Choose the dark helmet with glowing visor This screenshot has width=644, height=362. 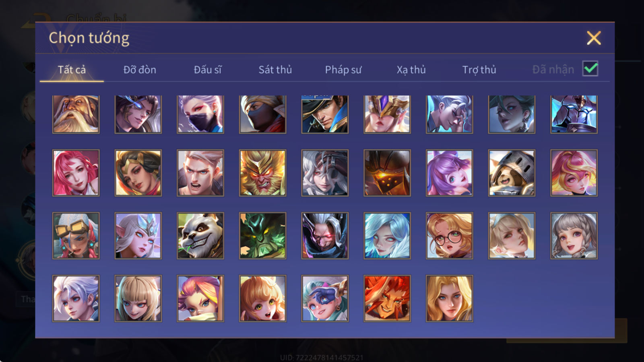click(387, 173)
